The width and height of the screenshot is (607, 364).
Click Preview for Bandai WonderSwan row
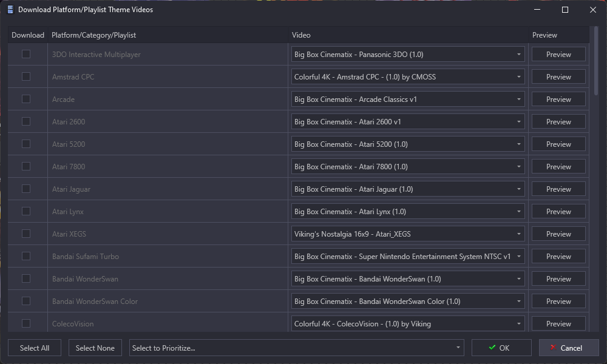tap(558, 278)
